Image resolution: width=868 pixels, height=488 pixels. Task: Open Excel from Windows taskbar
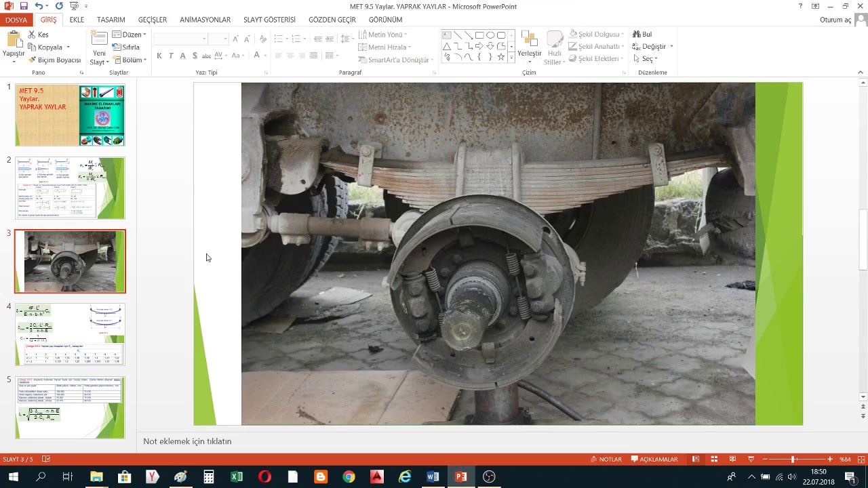click(x=237, y=476)
